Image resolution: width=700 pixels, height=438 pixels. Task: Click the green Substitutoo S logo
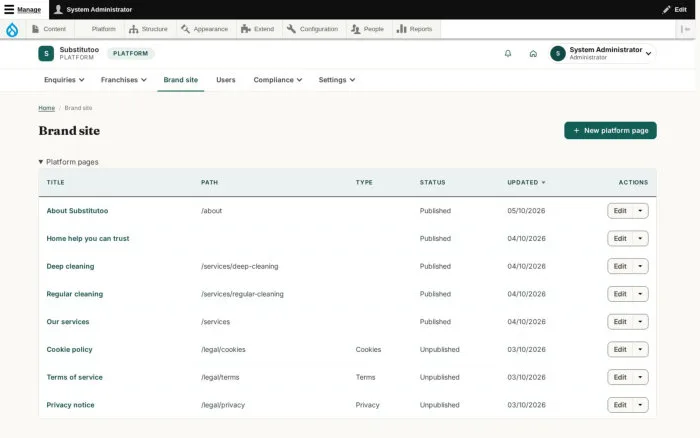46,54
